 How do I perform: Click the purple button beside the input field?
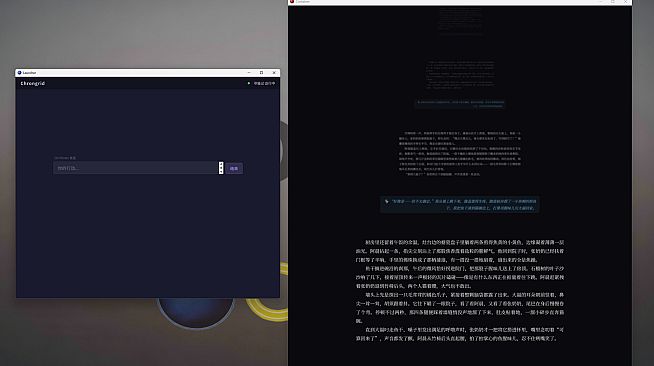(x=234, y=168)
